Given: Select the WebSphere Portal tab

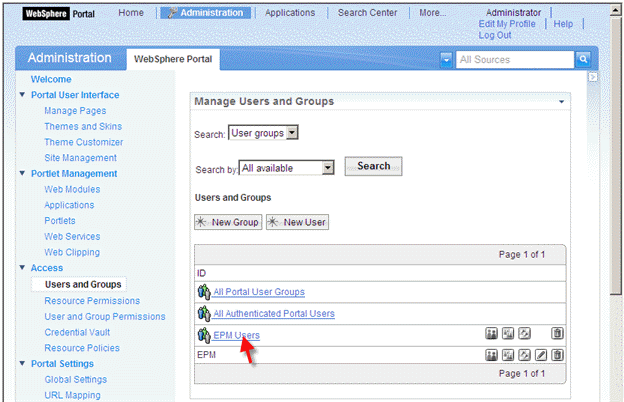Looking at the screenshot, I should click(173, 59).
